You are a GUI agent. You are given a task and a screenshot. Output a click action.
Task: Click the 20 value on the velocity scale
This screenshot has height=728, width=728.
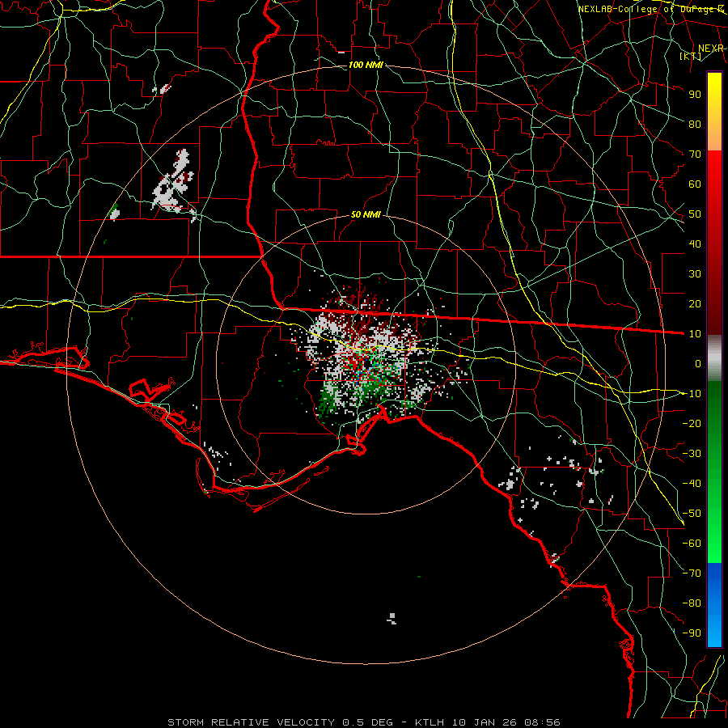[695, 304]
